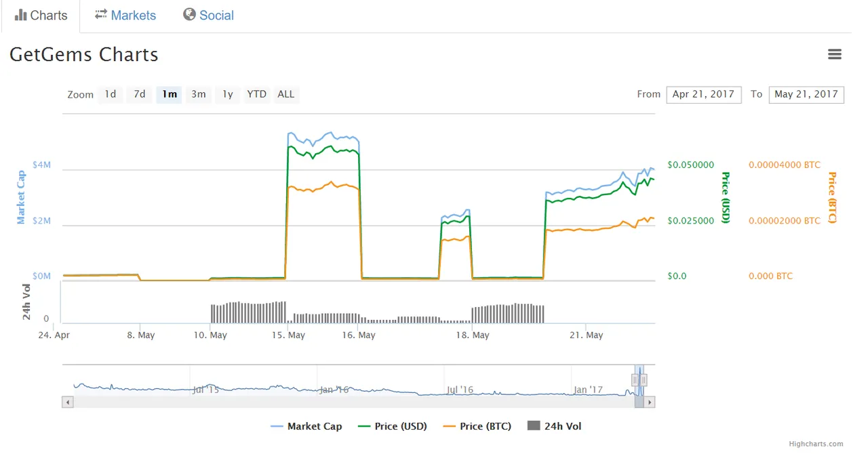Image resolution: width=868 pixels, height=454 pixels.
Task: Open the Markets tab
Action: pyautogui.click(x=125, y=16)
